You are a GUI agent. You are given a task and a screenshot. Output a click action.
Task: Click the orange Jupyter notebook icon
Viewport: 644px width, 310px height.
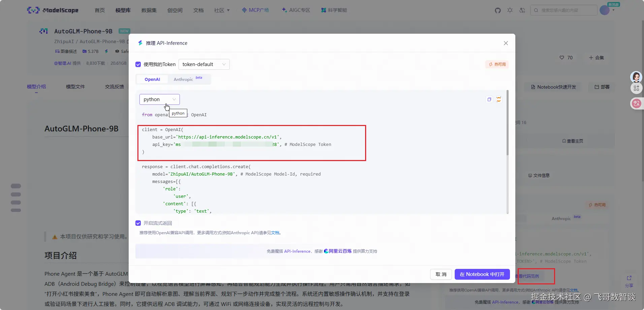(499, 99)
